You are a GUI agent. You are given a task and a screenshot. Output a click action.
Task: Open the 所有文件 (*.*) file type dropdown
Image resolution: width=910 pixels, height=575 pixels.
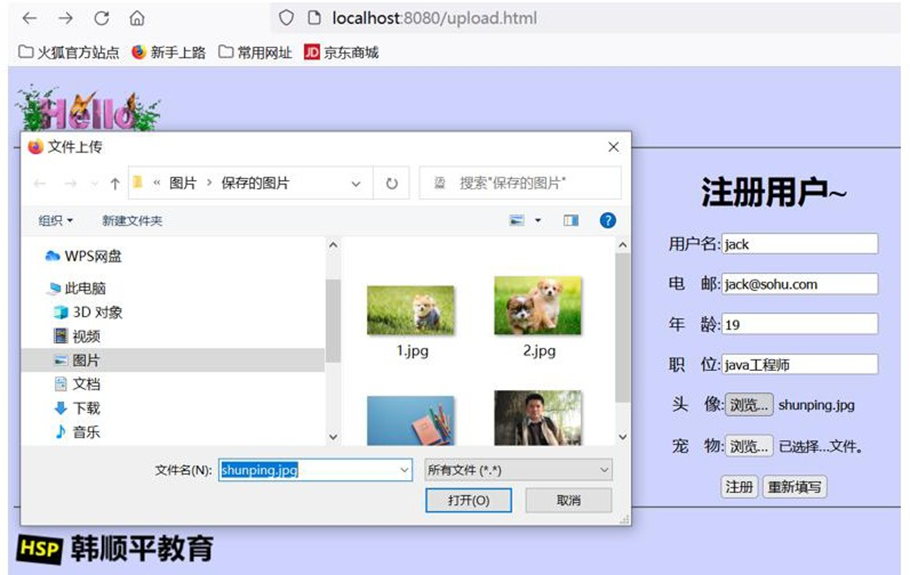[518, 470]
